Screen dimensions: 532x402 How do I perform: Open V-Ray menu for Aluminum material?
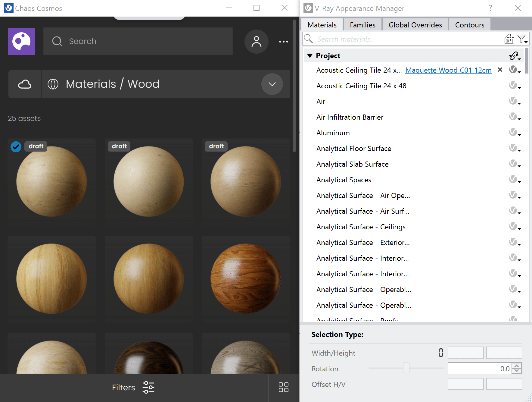[515, 133]
